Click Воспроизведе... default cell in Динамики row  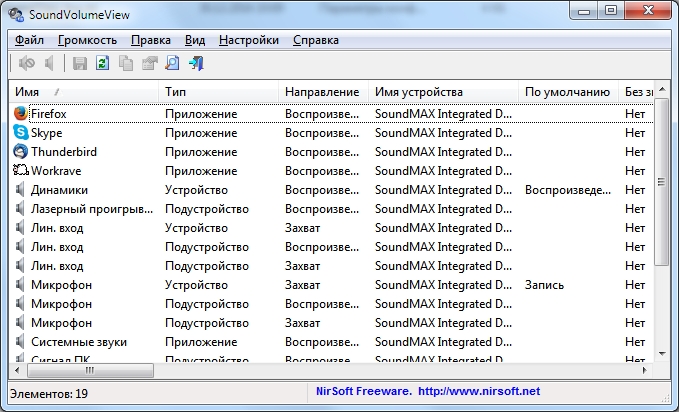(568, 190)
